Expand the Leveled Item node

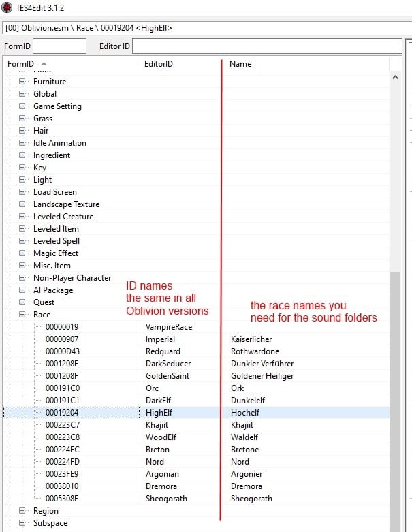22,229
